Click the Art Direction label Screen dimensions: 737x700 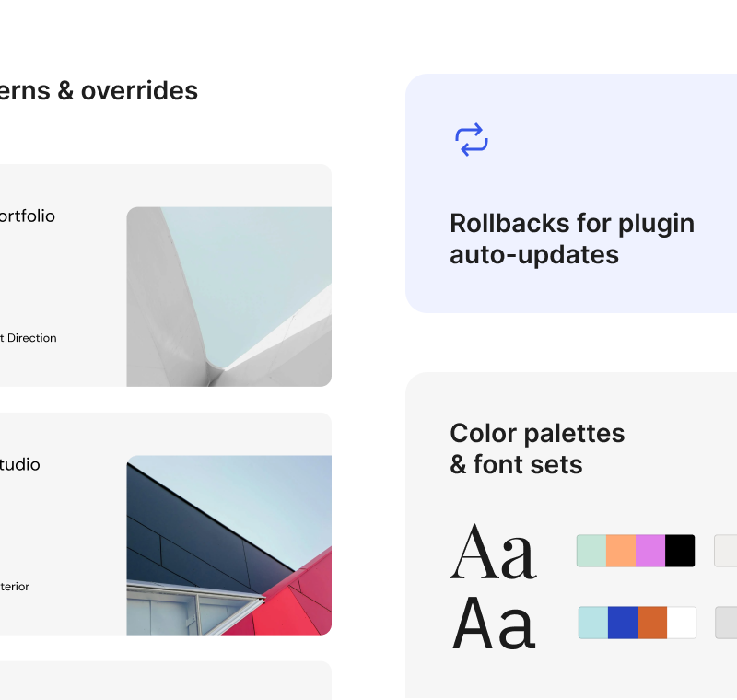28,338
